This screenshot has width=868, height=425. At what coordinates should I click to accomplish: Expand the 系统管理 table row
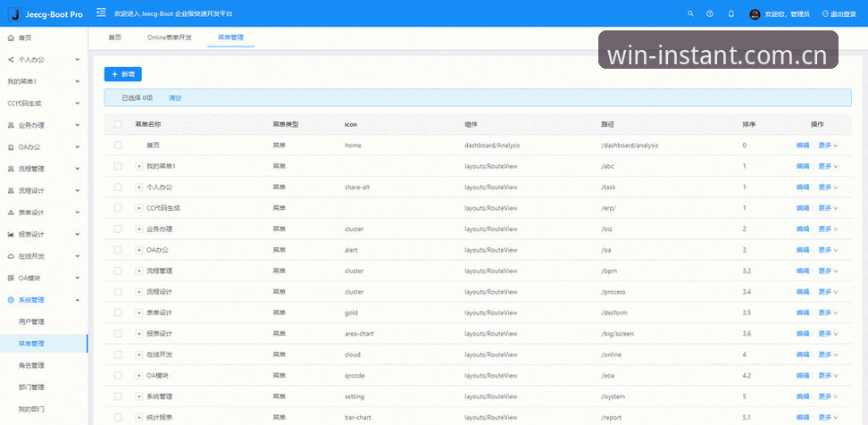pos(139,396)
